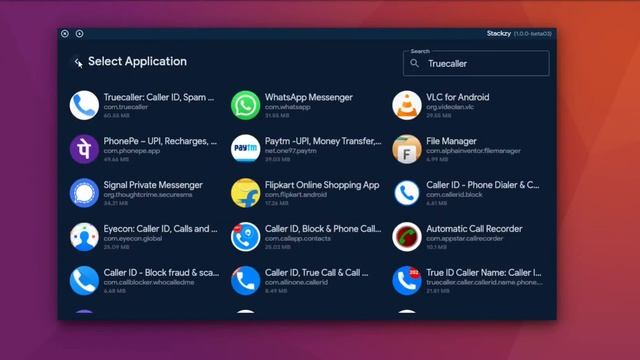640x360 pixels.
Task: Click the VLC cone icon
Action: (x=407, y=105)
